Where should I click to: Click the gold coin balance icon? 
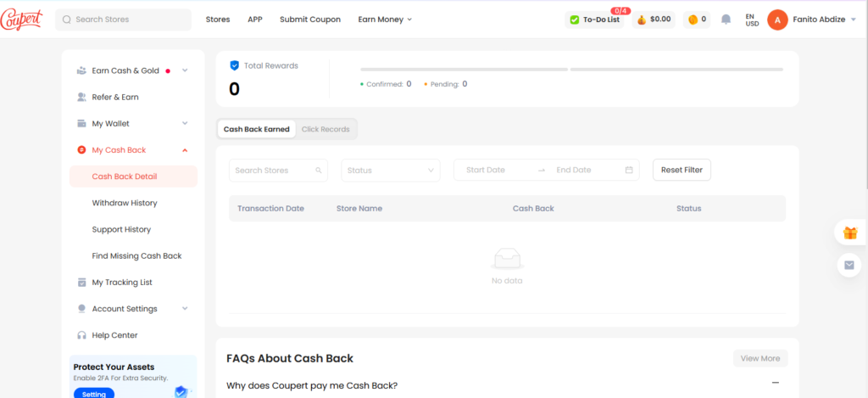[693, 20]
